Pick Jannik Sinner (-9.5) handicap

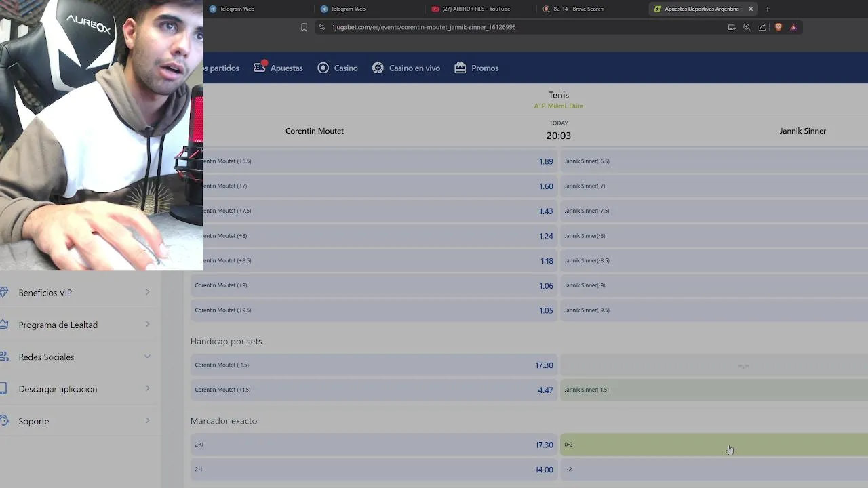[x=714, y=310]
